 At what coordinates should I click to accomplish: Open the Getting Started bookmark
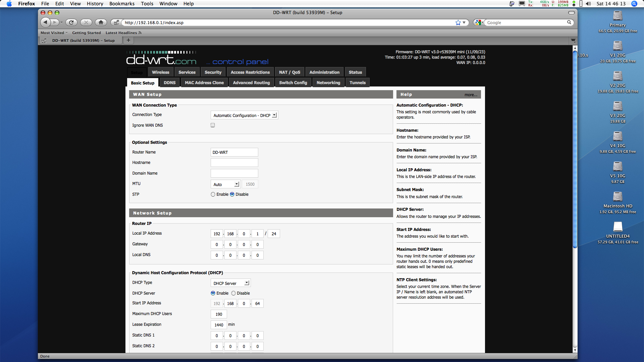[87, 33]
